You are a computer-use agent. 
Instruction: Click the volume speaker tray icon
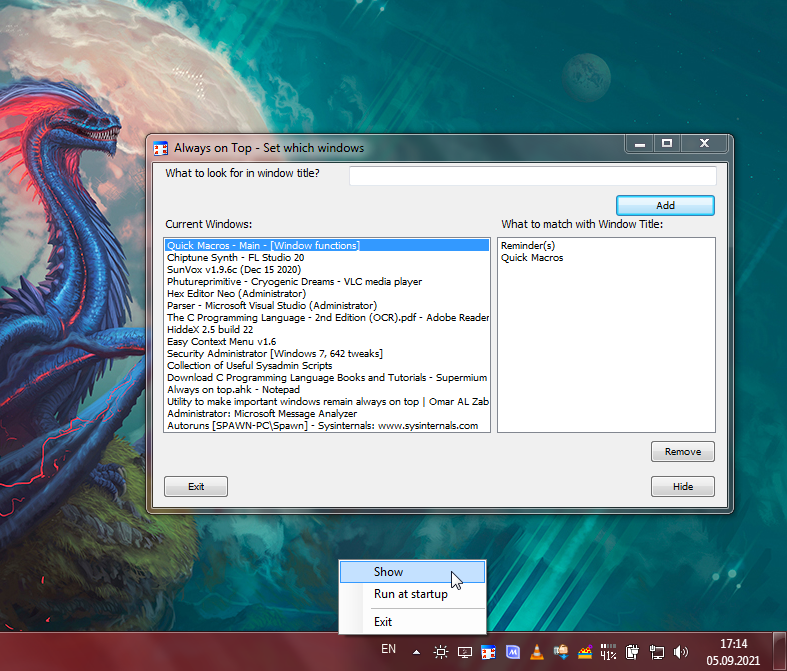681,652
